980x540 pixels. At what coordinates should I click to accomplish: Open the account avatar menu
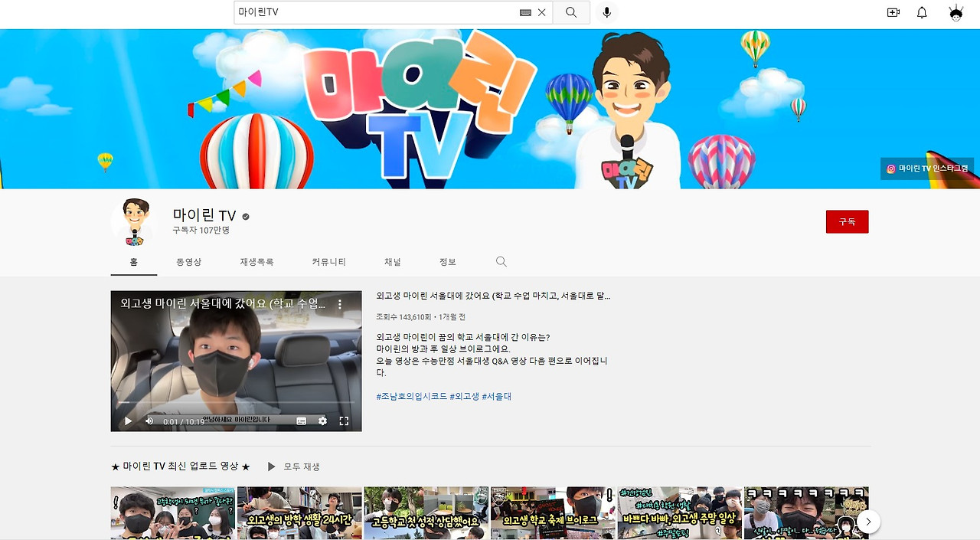point(956,12)
